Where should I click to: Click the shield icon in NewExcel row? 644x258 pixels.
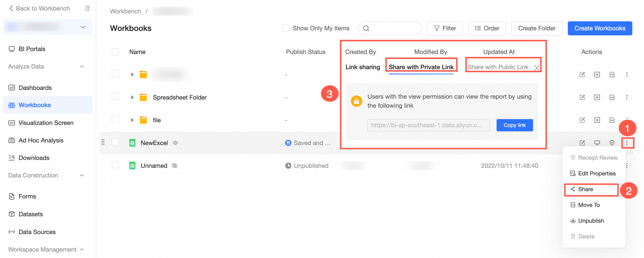612,143
